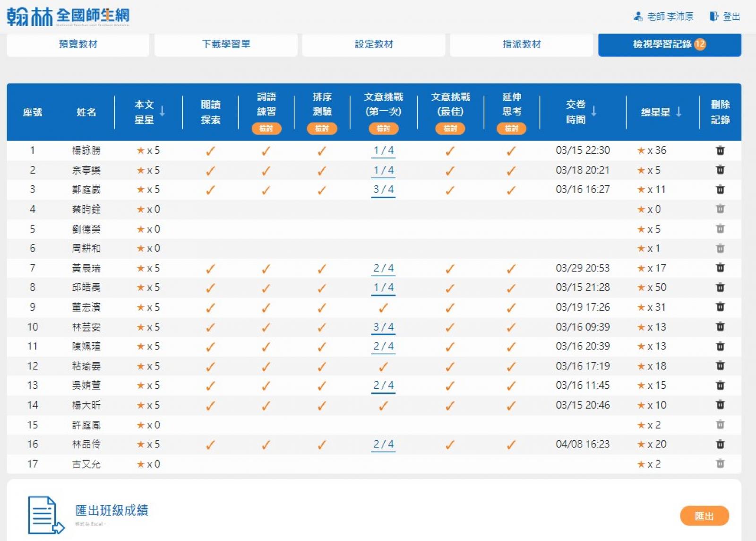Open the 指派教材 tab
The width and height of the screenshot is (756, 541).
(521, 44)
